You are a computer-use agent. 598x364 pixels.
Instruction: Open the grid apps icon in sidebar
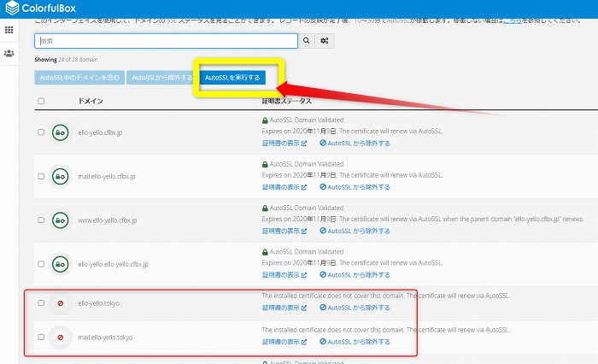[x=9, y=30]
